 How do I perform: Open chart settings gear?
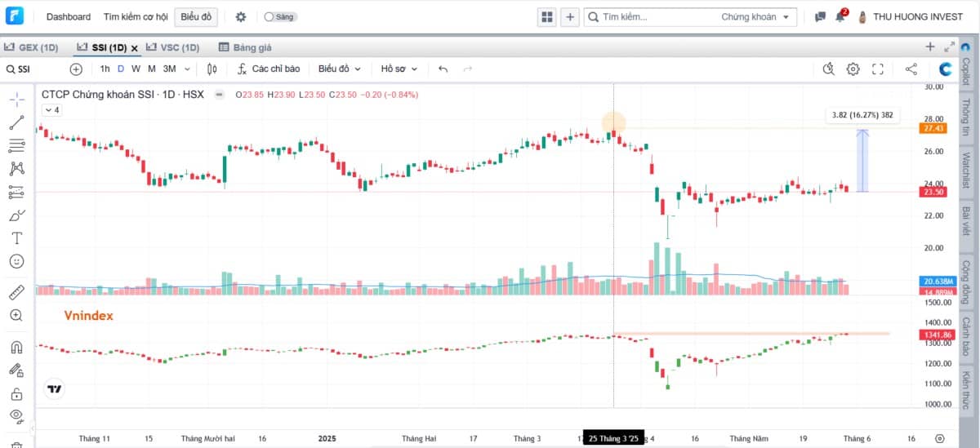point(853,69)
